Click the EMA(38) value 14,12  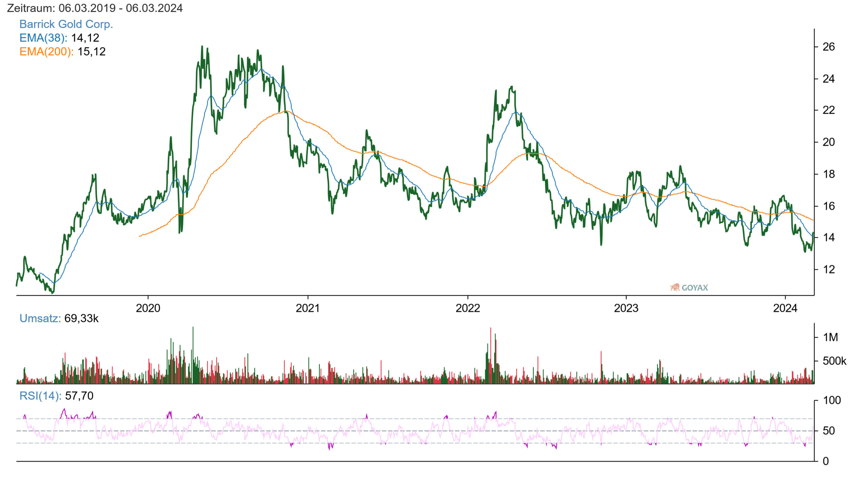[85, 38]
